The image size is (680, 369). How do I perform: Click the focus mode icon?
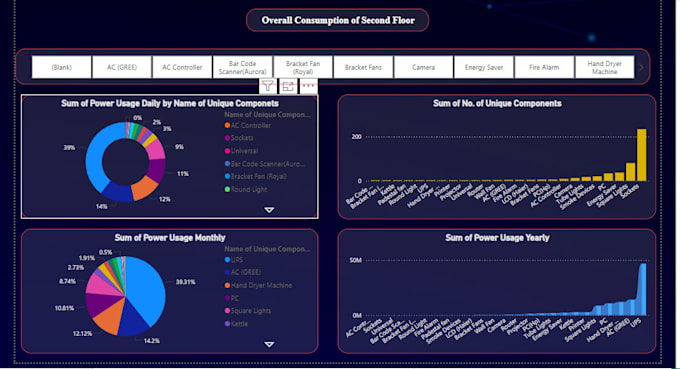click(x=288, y=86)
